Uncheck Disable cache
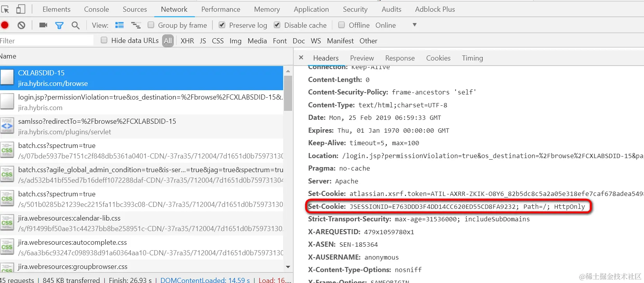Screen dimensions: 644x283 [x=277, y=25]
